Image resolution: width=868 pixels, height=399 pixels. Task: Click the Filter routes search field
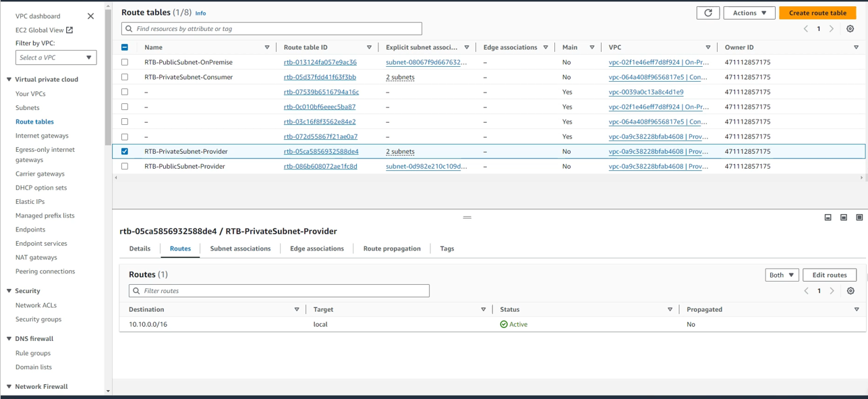tap(279, 291)
